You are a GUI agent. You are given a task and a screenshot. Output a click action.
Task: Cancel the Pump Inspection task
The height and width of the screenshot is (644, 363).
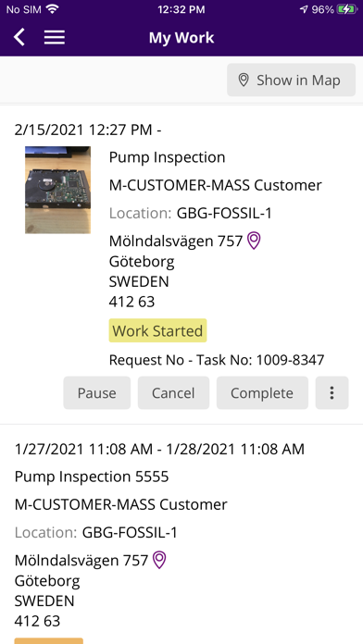pos(173,393)
